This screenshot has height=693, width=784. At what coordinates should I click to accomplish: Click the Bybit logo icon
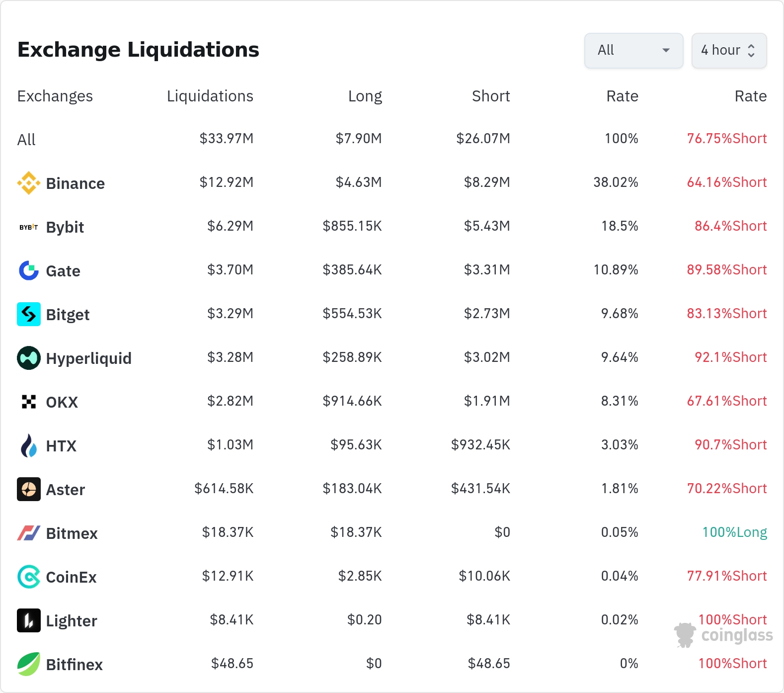pos(29,227)
